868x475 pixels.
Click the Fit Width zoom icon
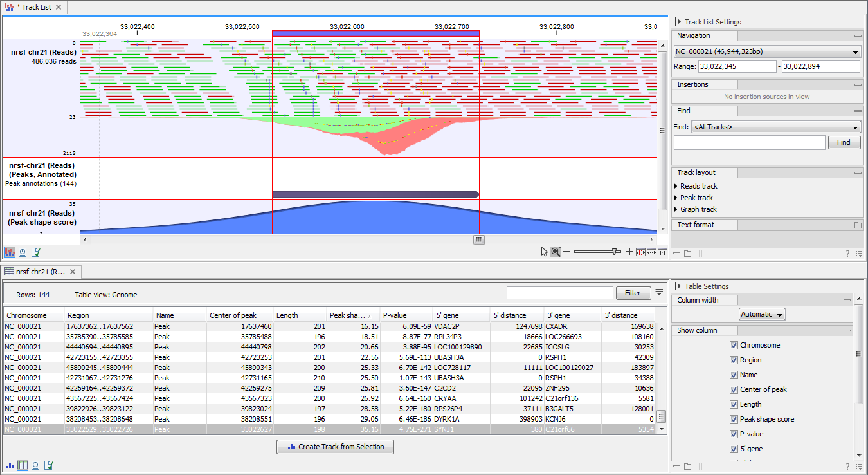click(x=651, y=252)
